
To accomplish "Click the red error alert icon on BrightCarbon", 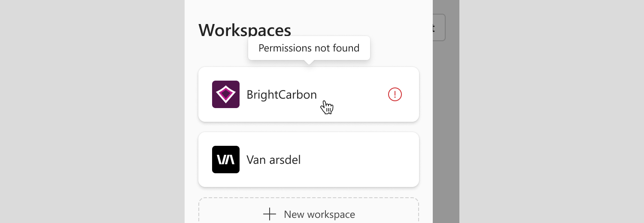I will (x=395, y=94).
